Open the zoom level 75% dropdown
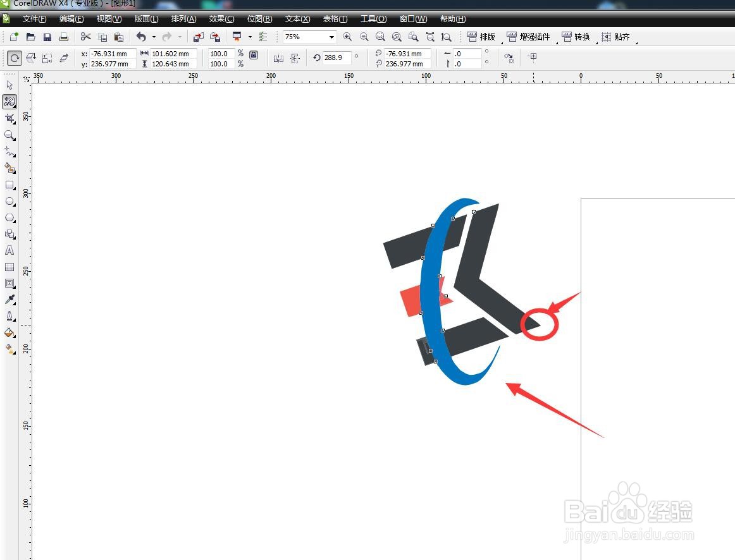Viewport: 735px width, 560px height. pyautogui.click(x=331, y=37)
